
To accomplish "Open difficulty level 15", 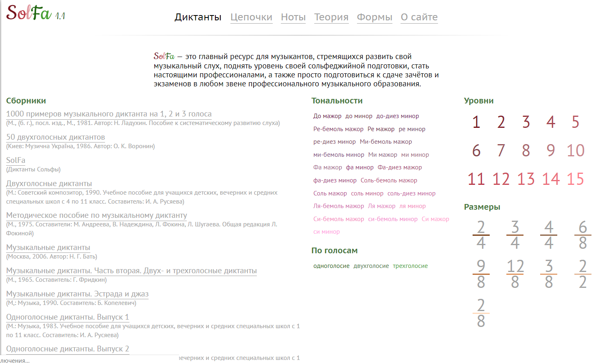I will pos(575,179).
